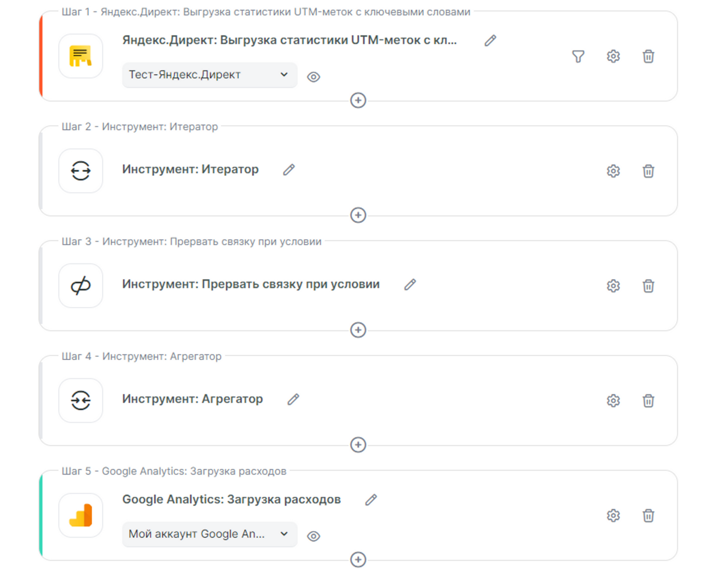The image size is (728, 574).
Task: Open filter for Yandex.Direct step
Action: click(x=578, y=56)
